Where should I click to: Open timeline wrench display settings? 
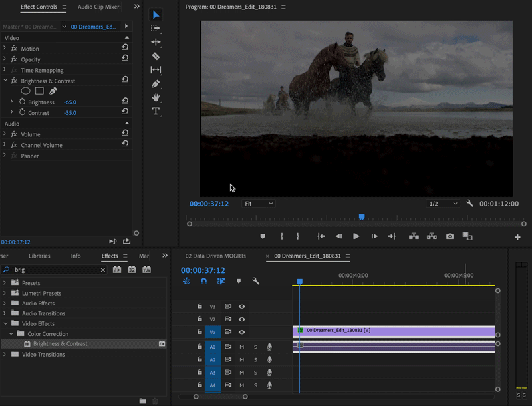click(255, 282)
